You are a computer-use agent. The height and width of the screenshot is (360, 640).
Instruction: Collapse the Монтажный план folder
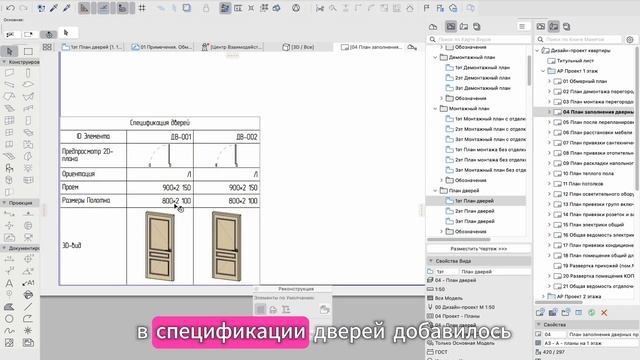tap(435, 109)
